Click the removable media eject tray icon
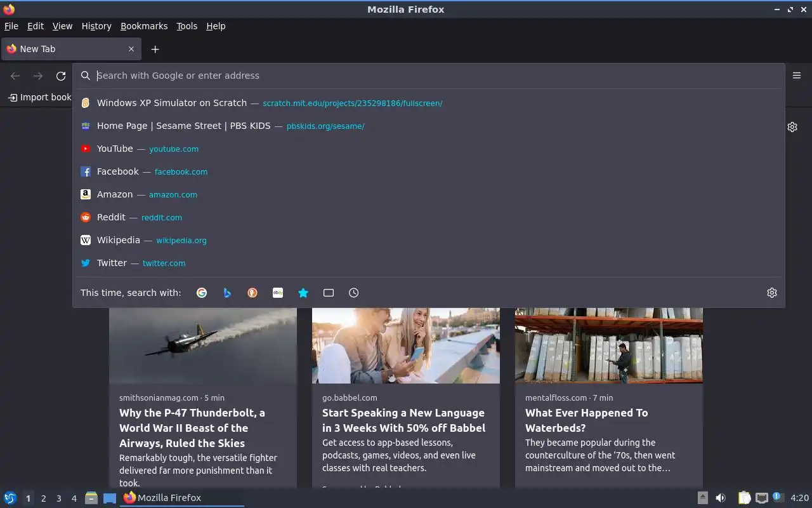Screen dimensions: 812x508 703,498
